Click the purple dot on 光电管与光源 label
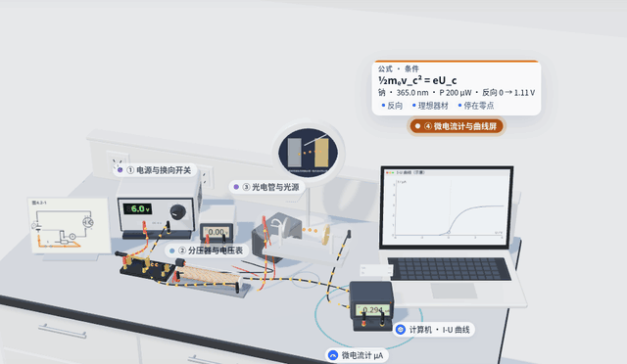The height and width of the screenshot is (364, 627). (x=236, y=187)
